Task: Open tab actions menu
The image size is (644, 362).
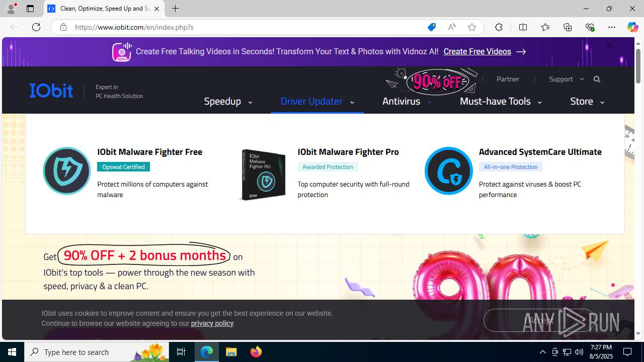Action: coord(30,9)
